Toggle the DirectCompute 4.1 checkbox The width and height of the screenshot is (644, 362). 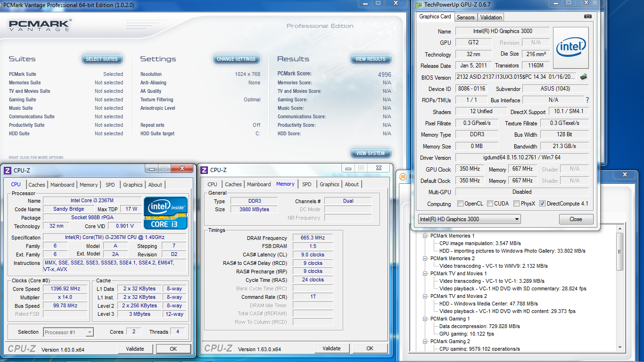[x=542, y=204]
